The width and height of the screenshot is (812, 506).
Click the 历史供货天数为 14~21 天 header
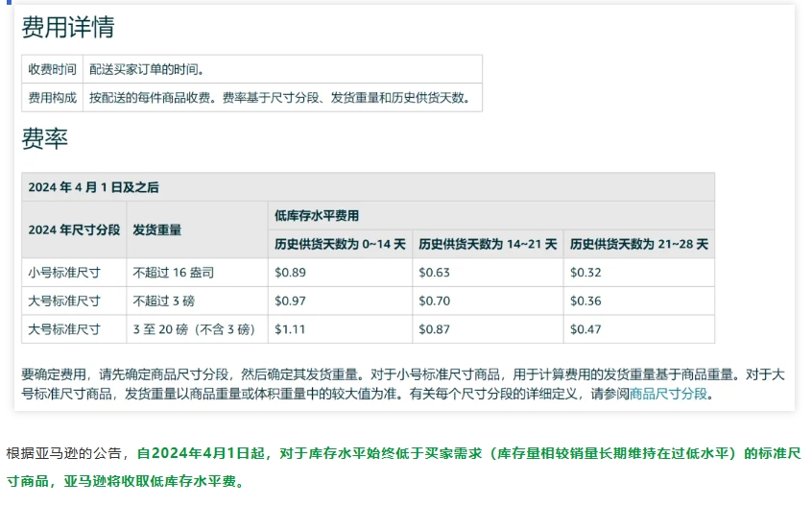[488, 244]
